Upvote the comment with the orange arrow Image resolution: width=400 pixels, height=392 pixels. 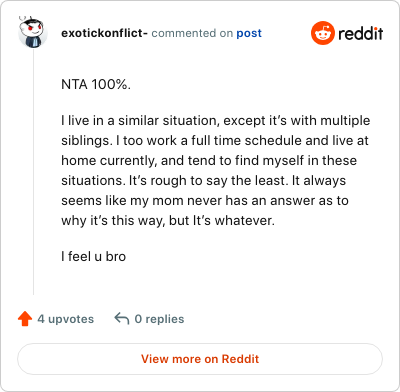(25, 319)
